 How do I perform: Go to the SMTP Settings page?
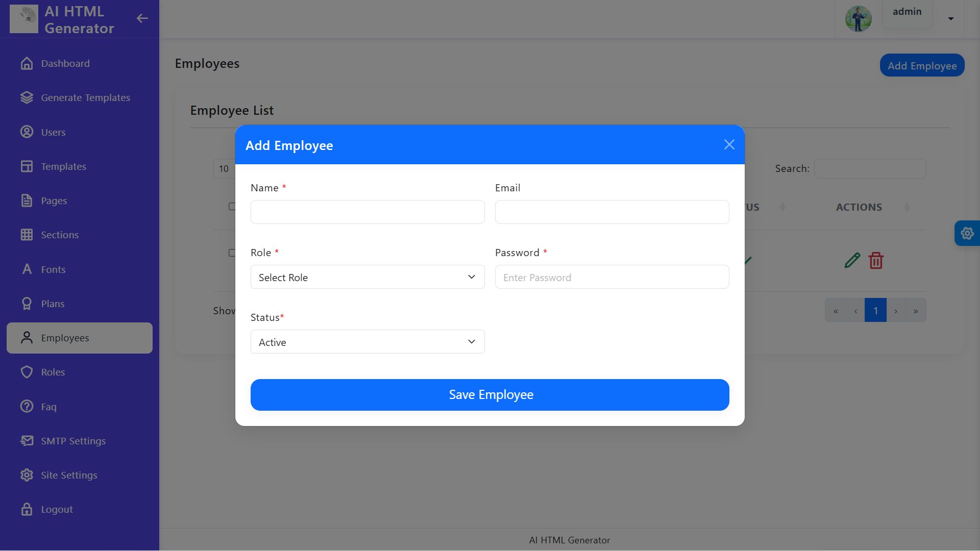coord(73,441)
